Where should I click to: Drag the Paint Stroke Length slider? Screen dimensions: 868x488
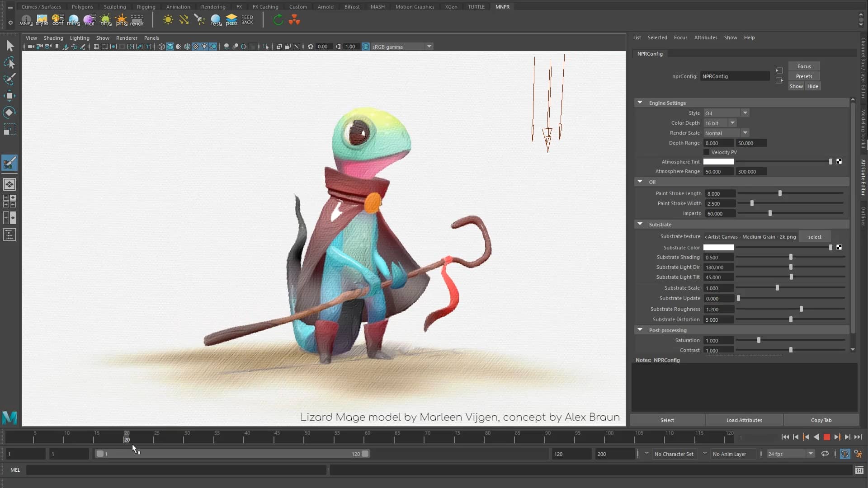click(x=780, y=193)
